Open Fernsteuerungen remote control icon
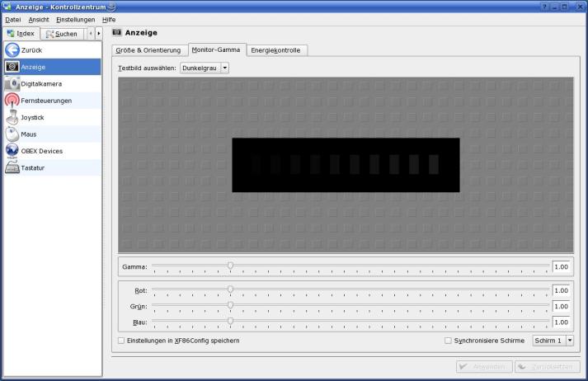Screen dimensions: 588x381 coord(12,101)
